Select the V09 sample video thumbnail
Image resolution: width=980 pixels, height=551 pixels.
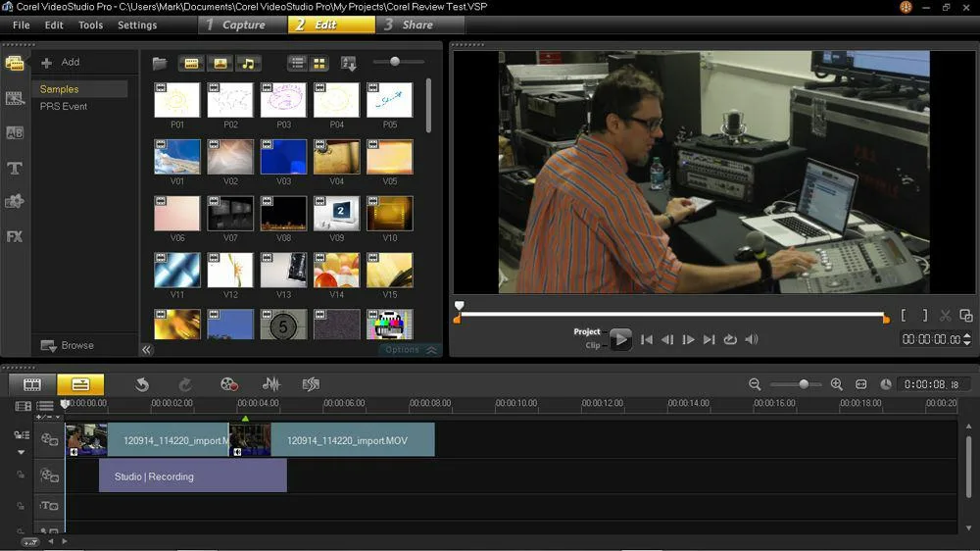335,213
